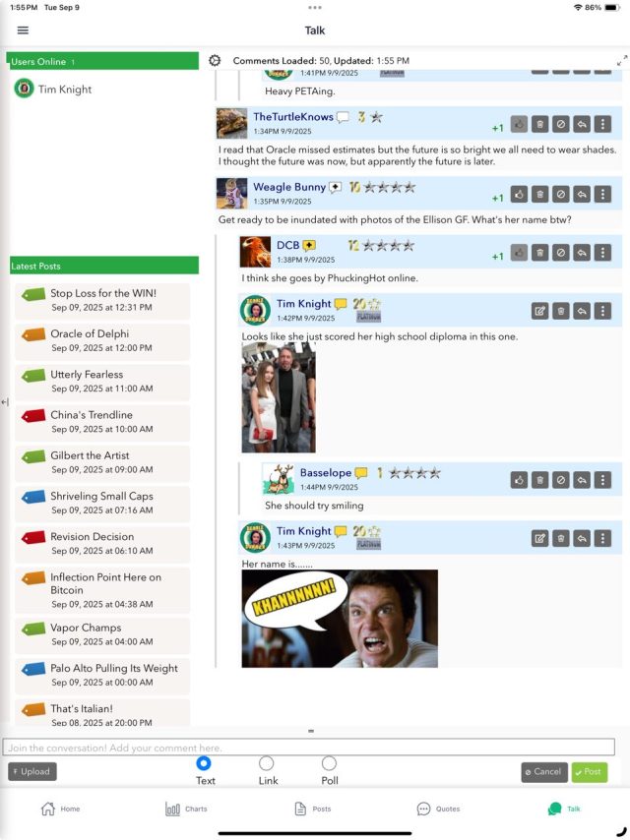Screen dimensions: 630x840
Task: Expand comments panel to full screen
Action: (621, 61)
